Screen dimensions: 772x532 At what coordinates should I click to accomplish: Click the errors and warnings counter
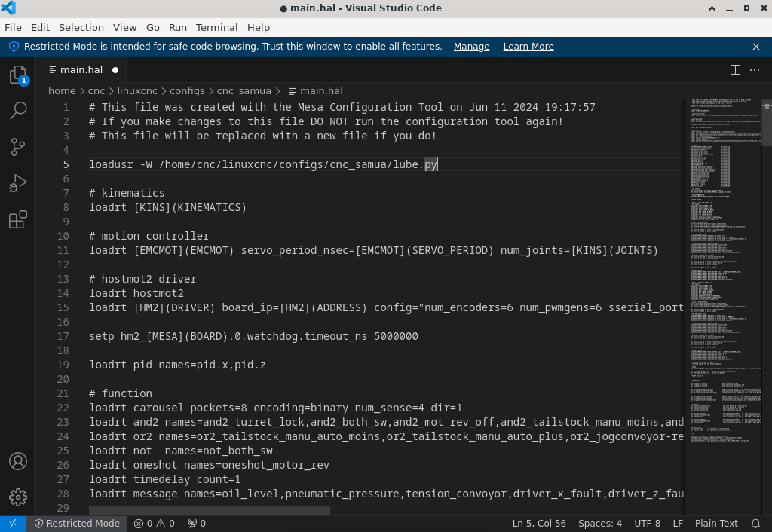pyautogui.click(x=154, y=524)
